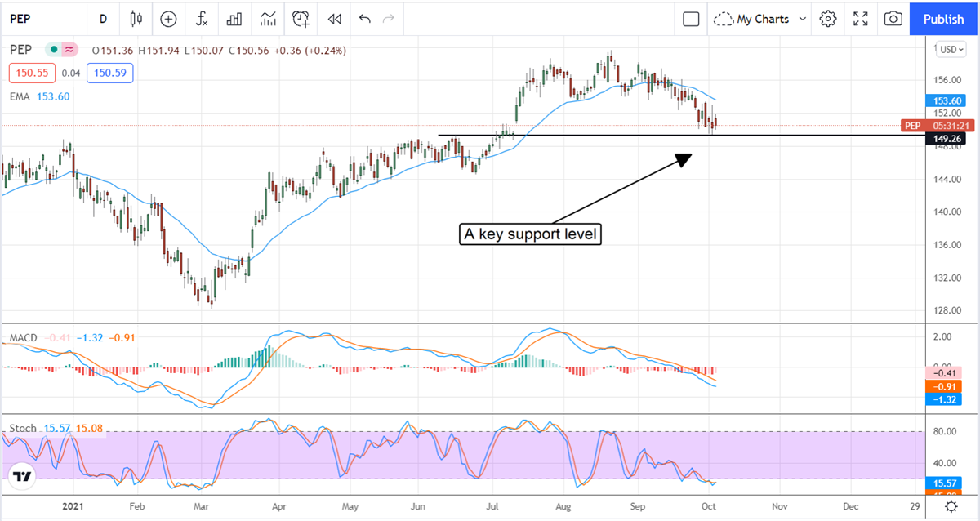This screenshot has width=980, height=521.
Task: Open the fx Indicators dialog
Action: click(x=201, y=18)
